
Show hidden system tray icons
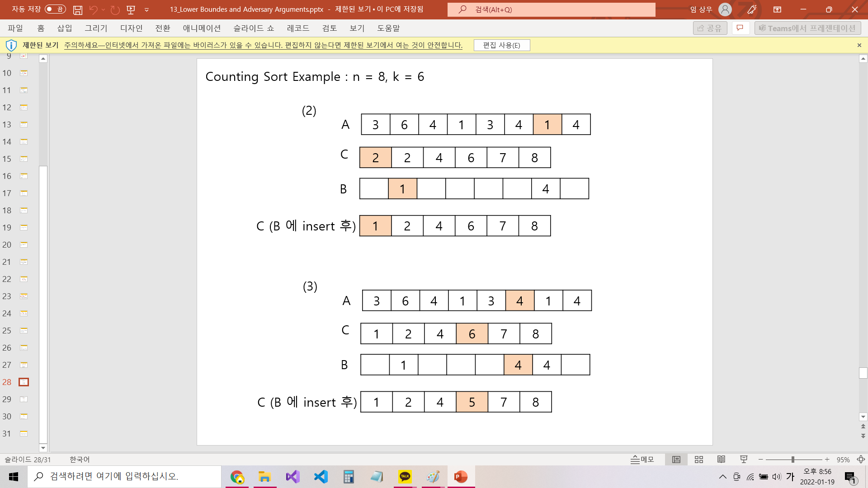[x=722, y=477]
